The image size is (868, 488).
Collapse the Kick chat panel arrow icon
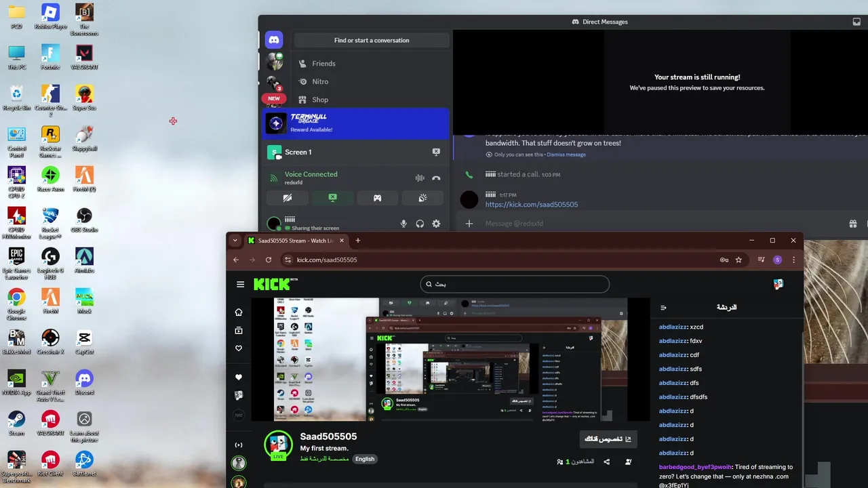click(x=663, y=307)
